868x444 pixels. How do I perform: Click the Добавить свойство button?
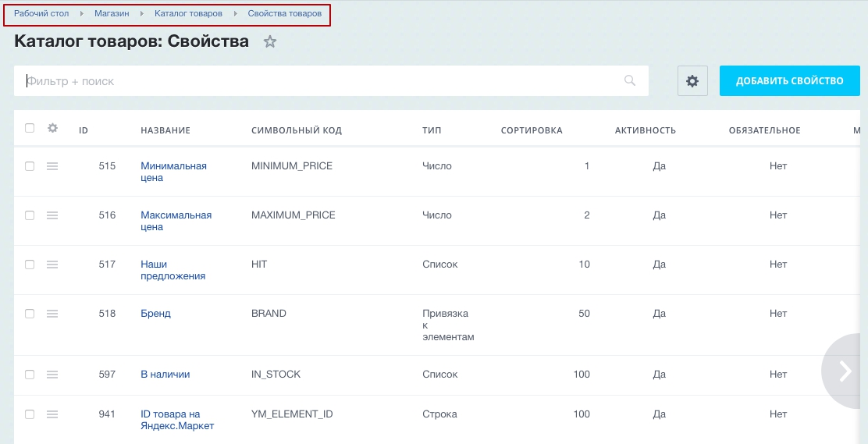(789, 81)
